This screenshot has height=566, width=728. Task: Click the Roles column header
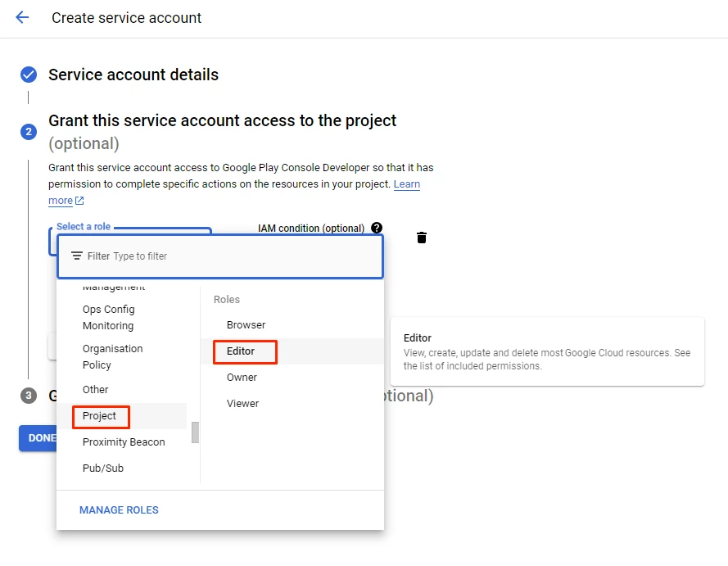coord(227,300)
